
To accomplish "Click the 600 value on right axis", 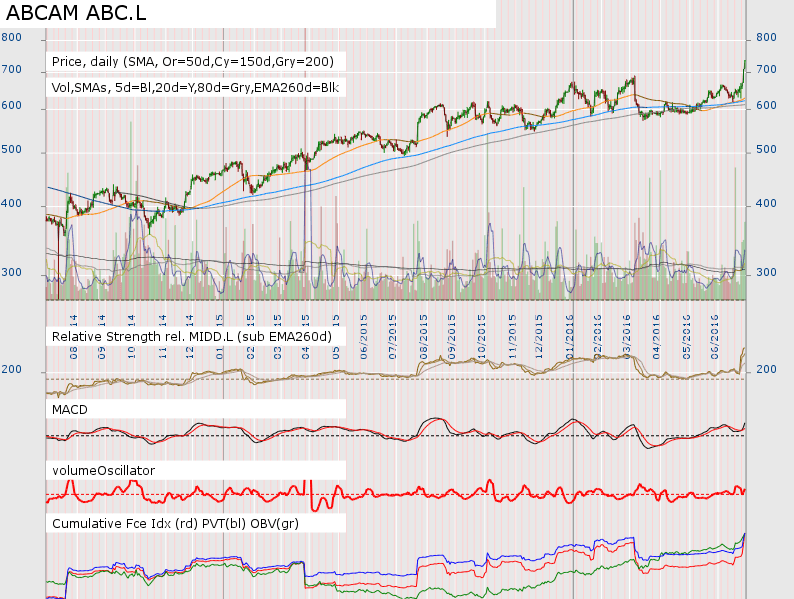I will (x=766, y=105).
